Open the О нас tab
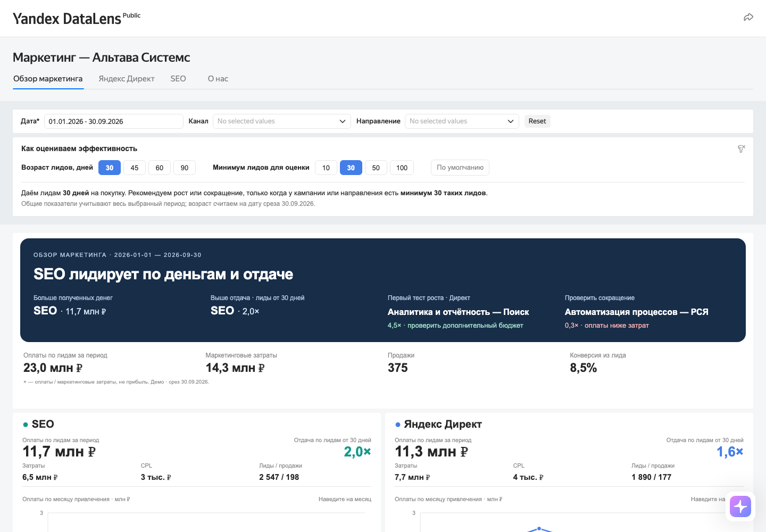766x532 pixels. tap(218, 79)
